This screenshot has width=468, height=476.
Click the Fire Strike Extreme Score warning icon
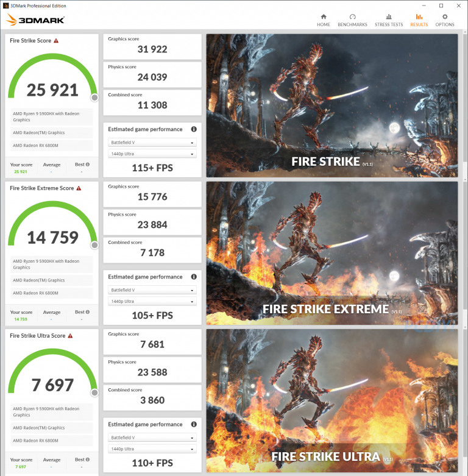(x=79, y=188)
